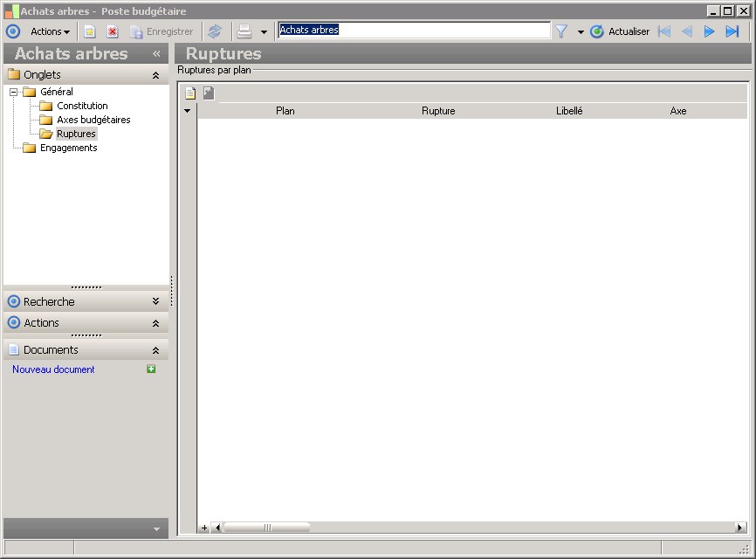Select the Général folder
The height and width of the screenshot is (559, 756).
57,92
